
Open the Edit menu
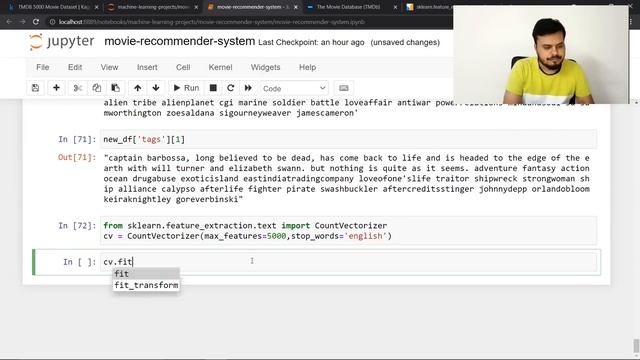coord(75,67)
